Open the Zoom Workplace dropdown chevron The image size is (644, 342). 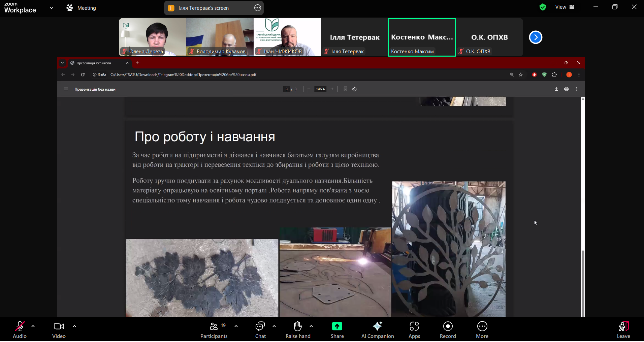52,8
